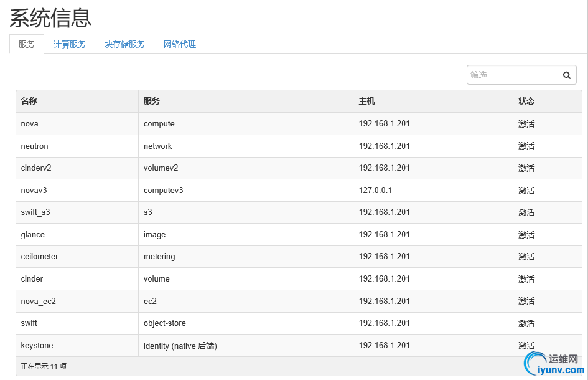Click the magnifier search icon in filter box
588x380 pixels.
tap(567, 75)
